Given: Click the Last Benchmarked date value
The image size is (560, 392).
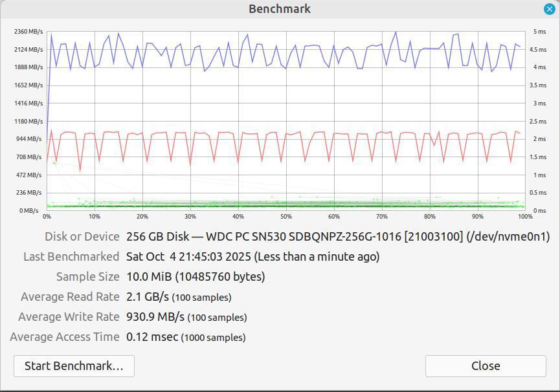Looking at the screenshot, I should point(252,257).
